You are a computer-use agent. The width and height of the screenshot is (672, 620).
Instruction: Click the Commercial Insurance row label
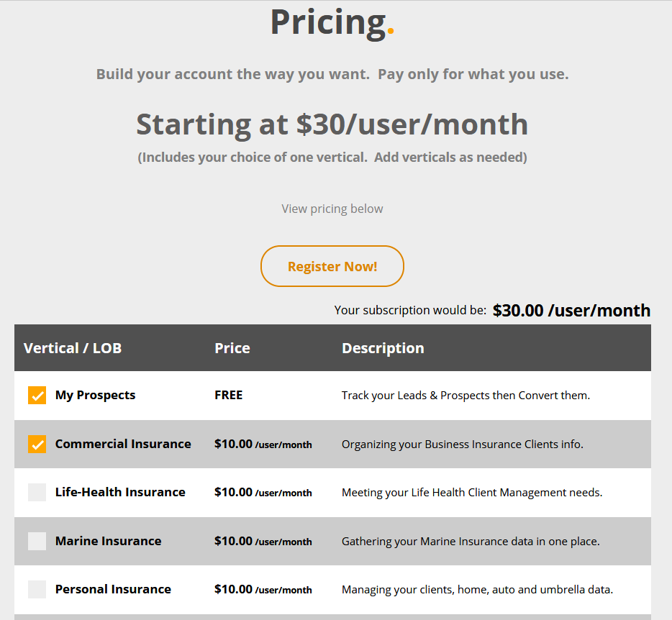(x=123, y=444)
